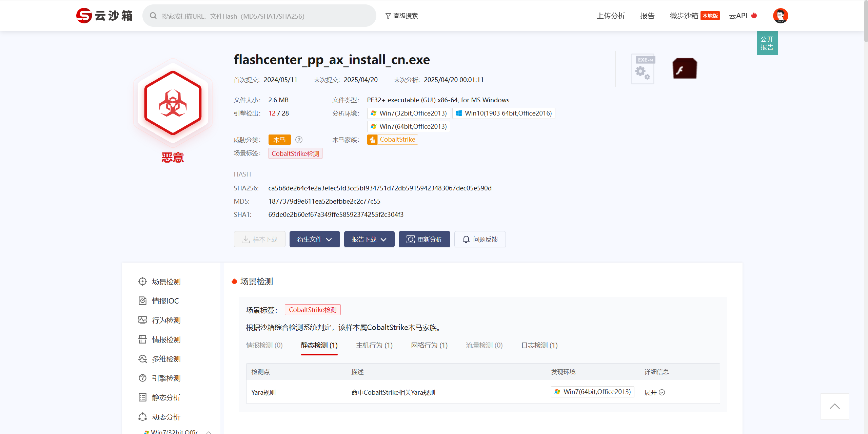The height and width of the screenshot is (434, 868).
Task: Switch to 情报检测 (0) tab
Action: coord(264,345)
